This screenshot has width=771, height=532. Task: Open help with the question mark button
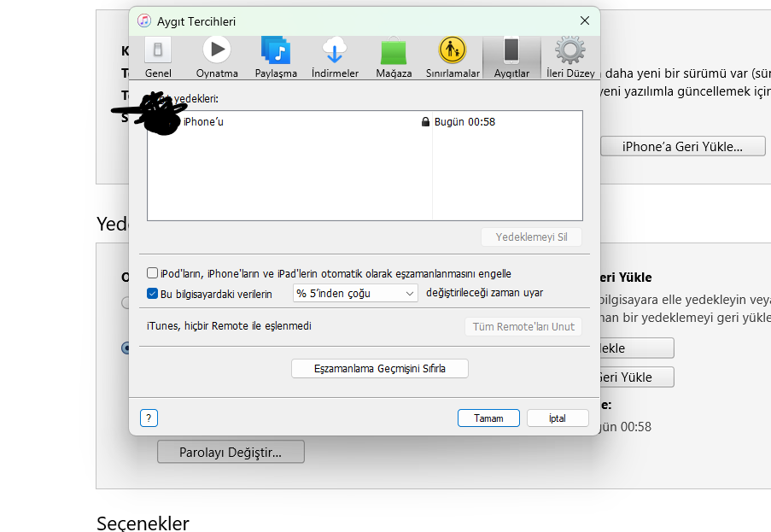tap(149, 418)
